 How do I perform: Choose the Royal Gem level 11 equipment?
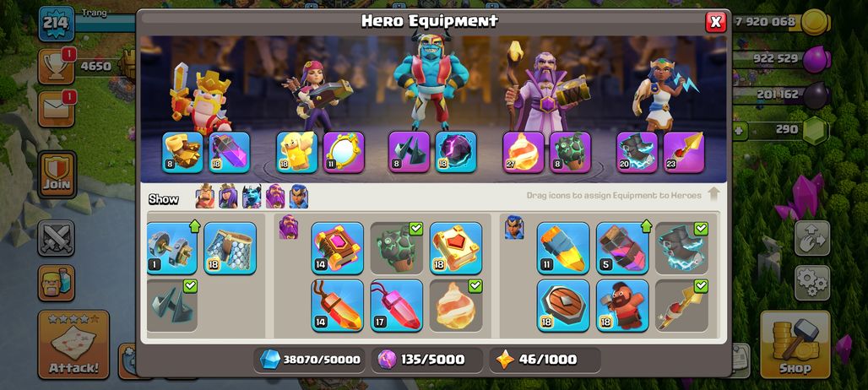tap(563, 248)
